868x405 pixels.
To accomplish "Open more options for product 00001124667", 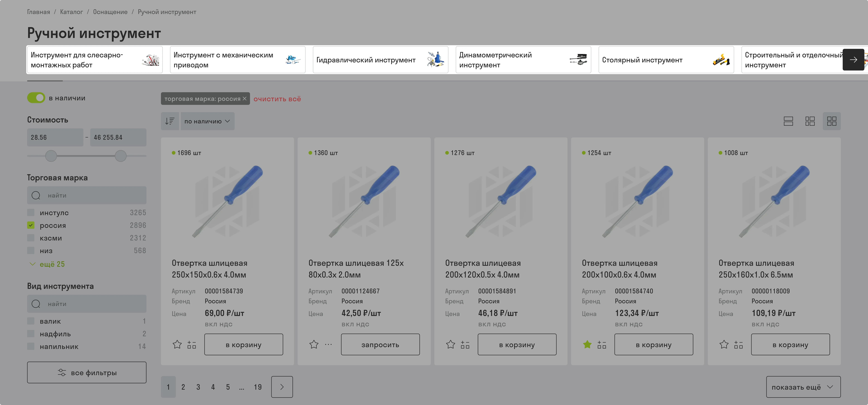I will click(x=328, y=344).
